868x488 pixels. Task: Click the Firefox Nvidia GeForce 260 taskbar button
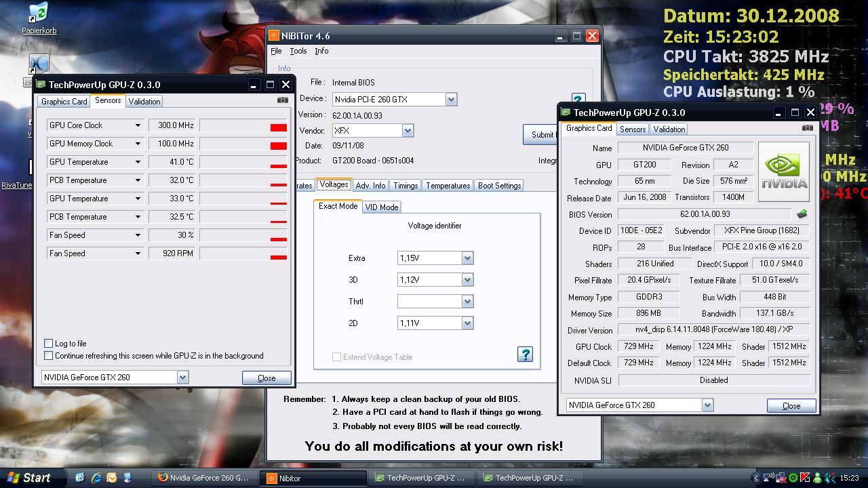point(205,478)
